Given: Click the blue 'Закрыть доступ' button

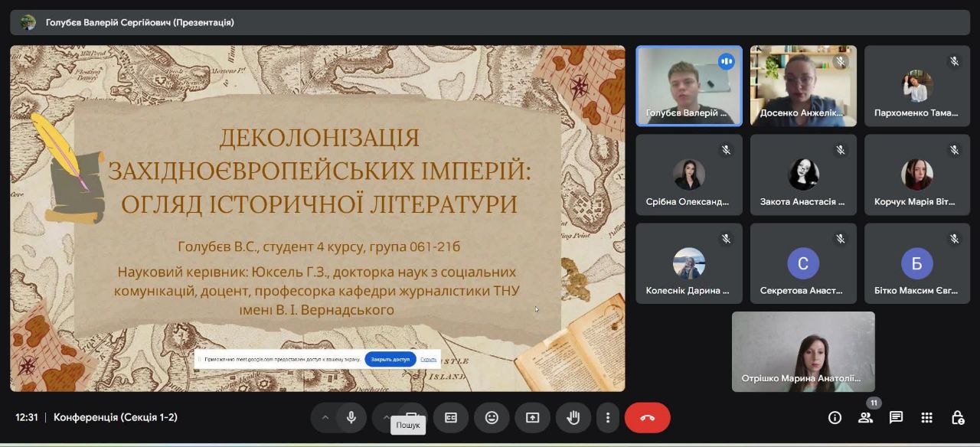Looking at the screenshot, I should point(390,359).
